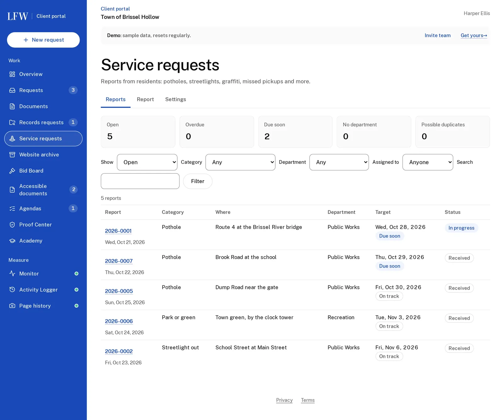Open report 2026-0007
This screenshot has width=504, height=420.
[x=119, y=261]
